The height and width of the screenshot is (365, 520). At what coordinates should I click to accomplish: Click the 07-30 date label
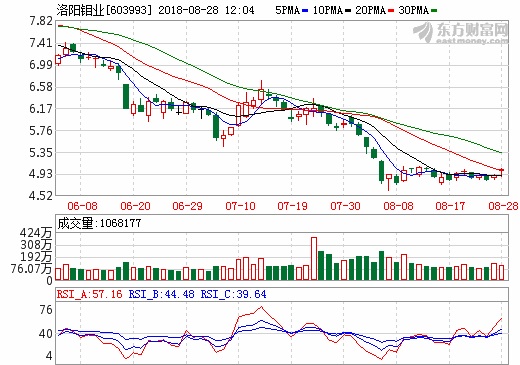coord(345,206)
